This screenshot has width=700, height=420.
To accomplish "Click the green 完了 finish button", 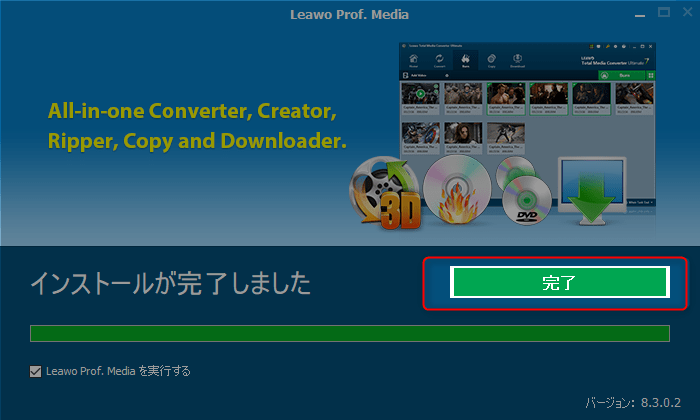I will [560, 282].
